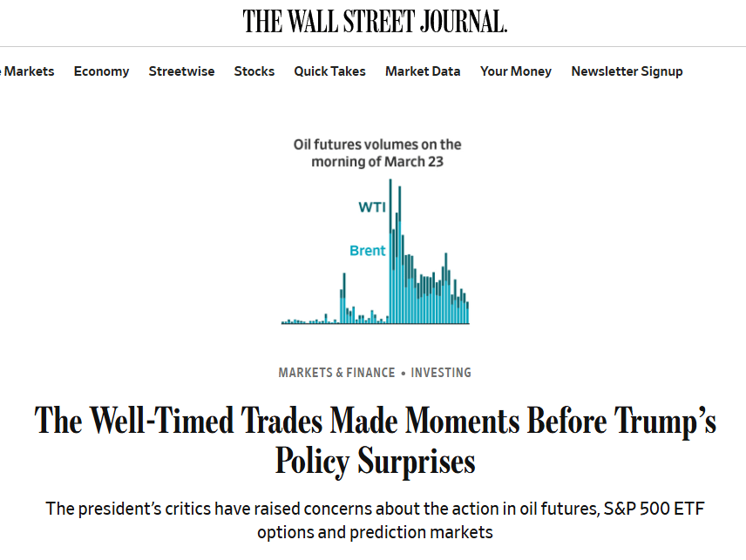Navigate to Your Money
This screenshot has height=560, width=746.
coord(515,71)
